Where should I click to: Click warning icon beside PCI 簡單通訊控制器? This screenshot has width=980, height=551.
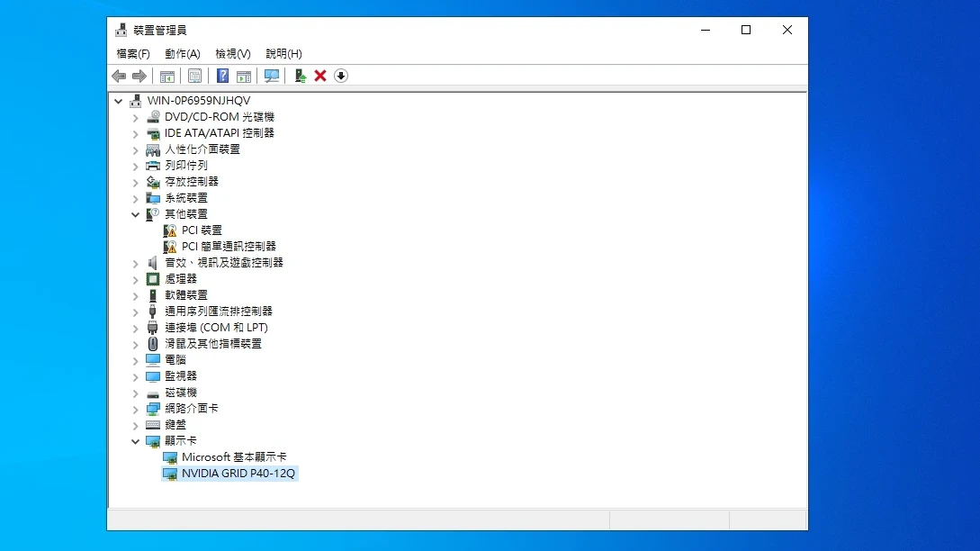(170, 247)
